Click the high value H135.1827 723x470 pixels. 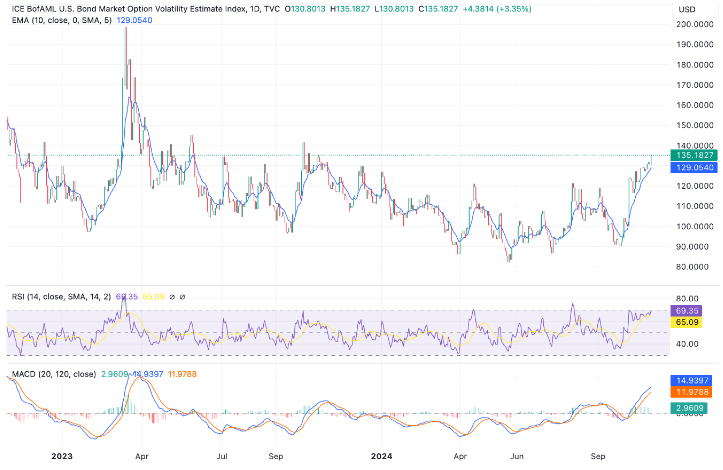click(350, 9)
